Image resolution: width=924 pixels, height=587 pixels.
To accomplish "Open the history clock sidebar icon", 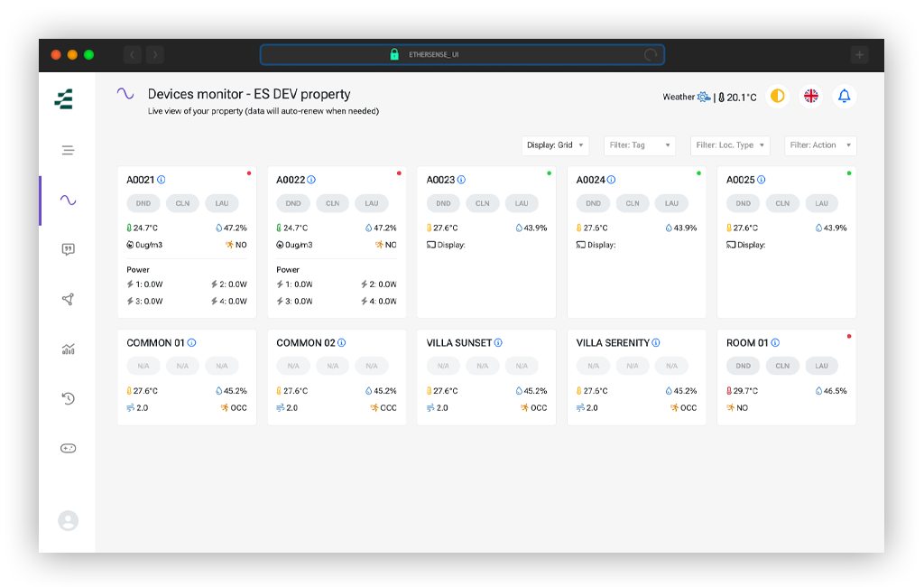I will [68, 398].
